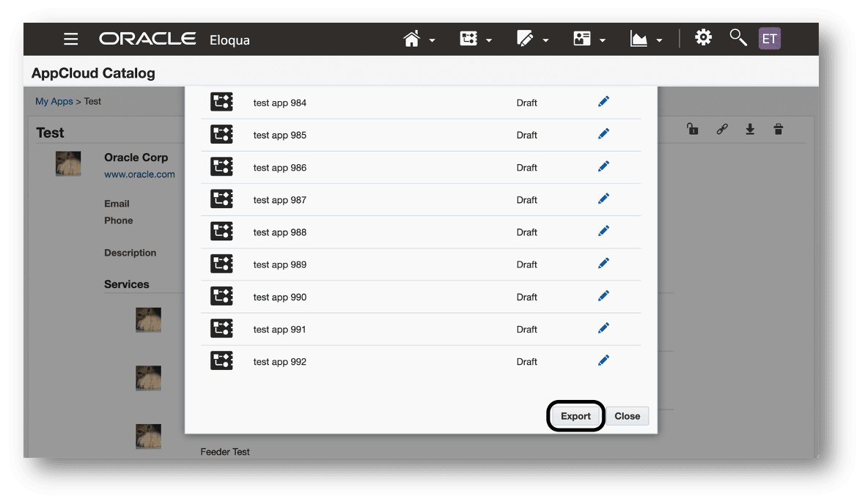Click the Draft status of test app 984
The image size is (865, 504).
(x=527, y=103)
